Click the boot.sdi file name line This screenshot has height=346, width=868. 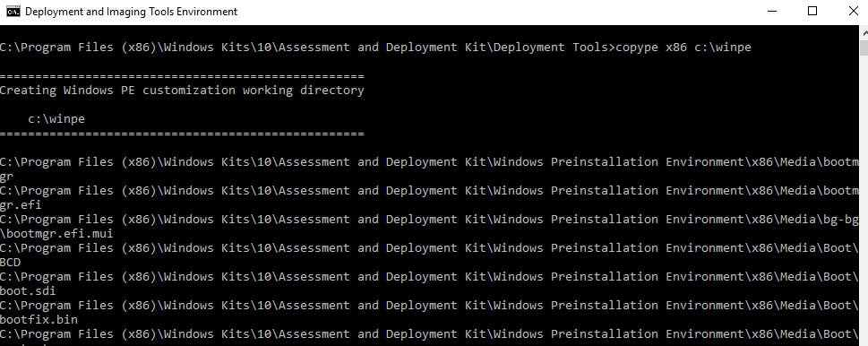[x=28, y=291]
